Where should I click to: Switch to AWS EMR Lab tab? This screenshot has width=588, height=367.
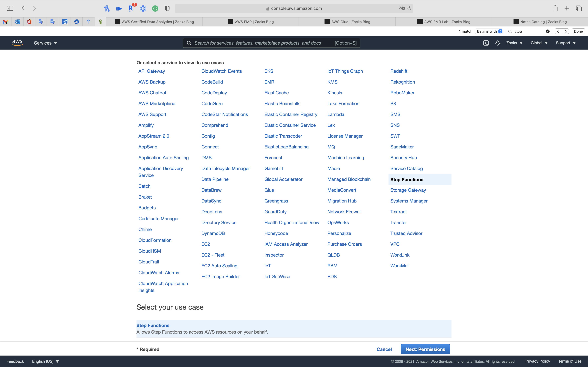444,22
